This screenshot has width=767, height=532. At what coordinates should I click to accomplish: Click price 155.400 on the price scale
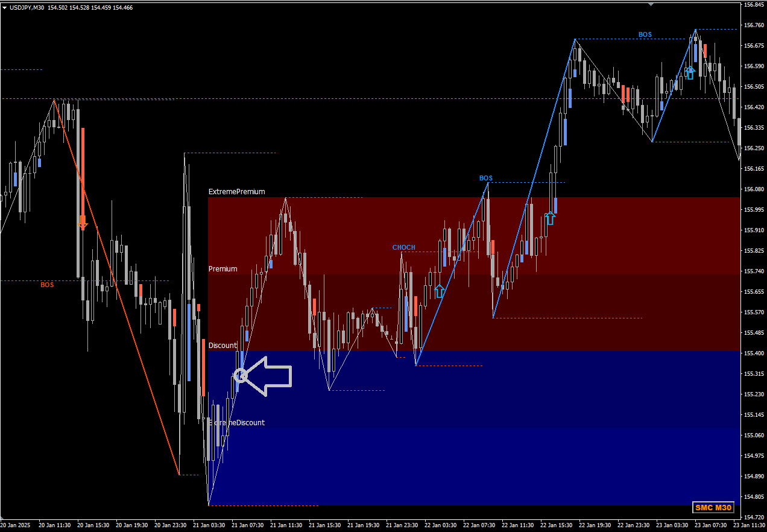coord(754,353)
